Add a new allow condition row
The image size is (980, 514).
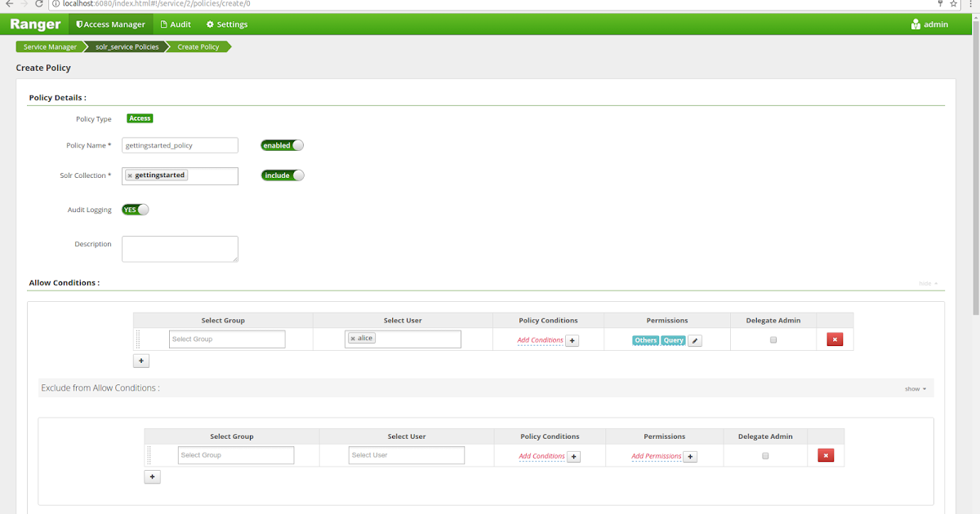point(140,360)
